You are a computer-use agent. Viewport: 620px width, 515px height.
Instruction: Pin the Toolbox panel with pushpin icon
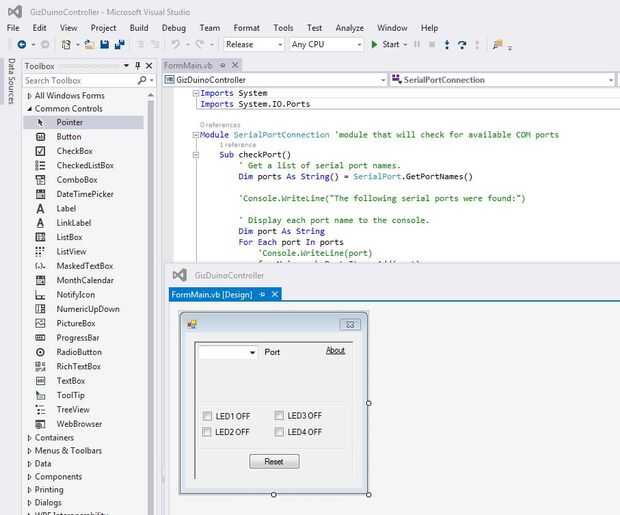138,66
